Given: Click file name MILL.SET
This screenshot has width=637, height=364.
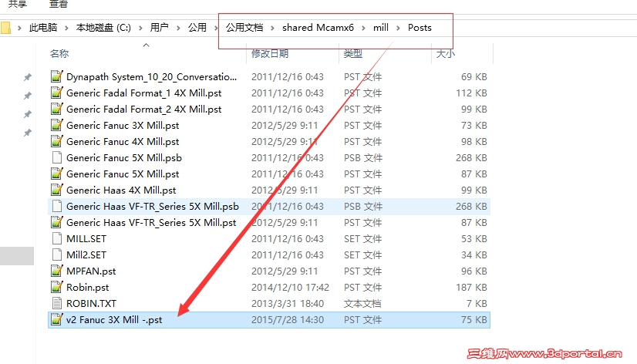Looking at the screenshot, I should [x=86, y=239].
